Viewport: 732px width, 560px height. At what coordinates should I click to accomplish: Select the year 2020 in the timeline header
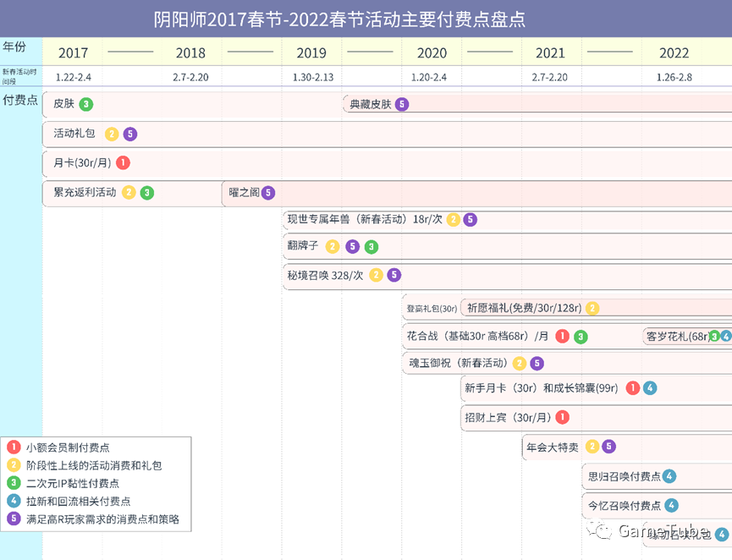432,52
